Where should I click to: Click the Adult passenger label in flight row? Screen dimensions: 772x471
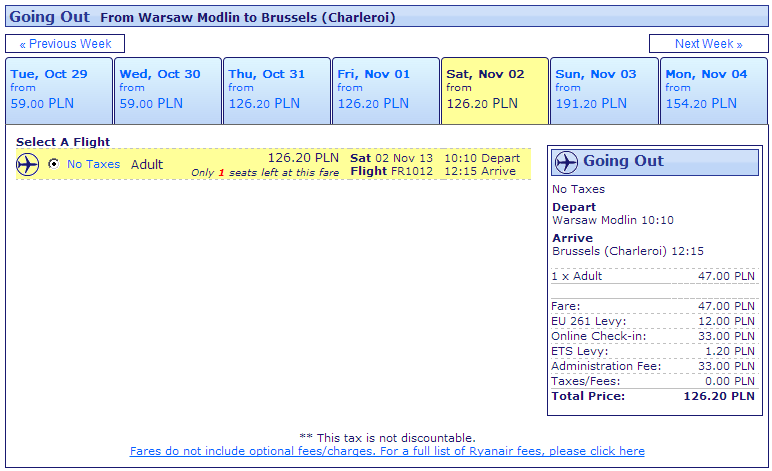tap(147, 164)
